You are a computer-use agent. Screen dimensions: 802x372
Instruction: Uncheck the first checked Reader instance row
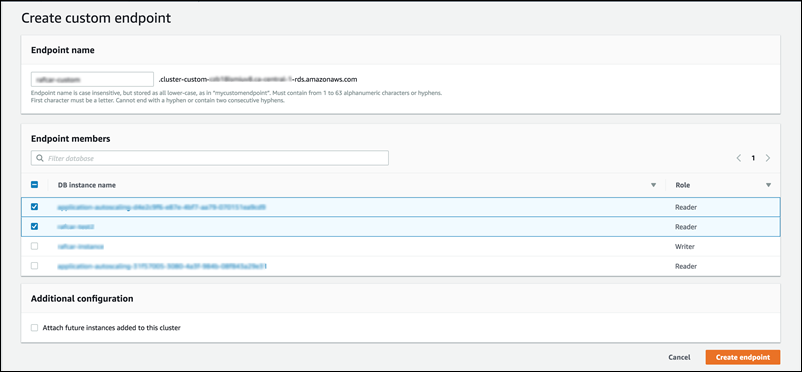[35, 207]
